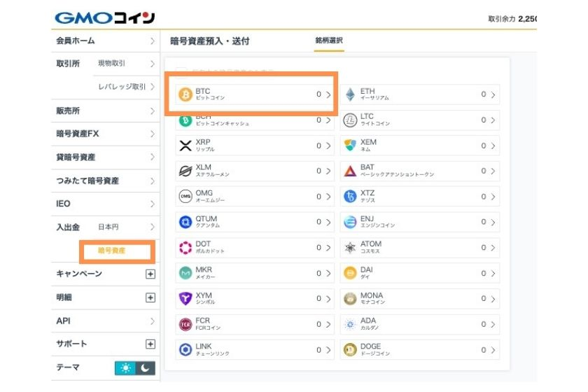Click the ADA Cardano icon
The height and width of the screenshot is (392, 588).
point(350,324)
